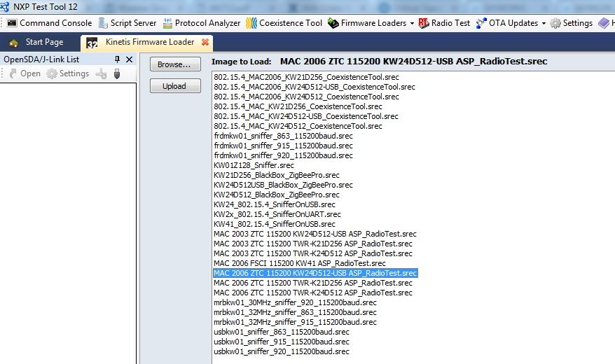Screen dimensions: 615x364
Task: Select mrbkw01_32MHz_sniffer_915_115200baud.srec
Action: (x=295, y=322)
